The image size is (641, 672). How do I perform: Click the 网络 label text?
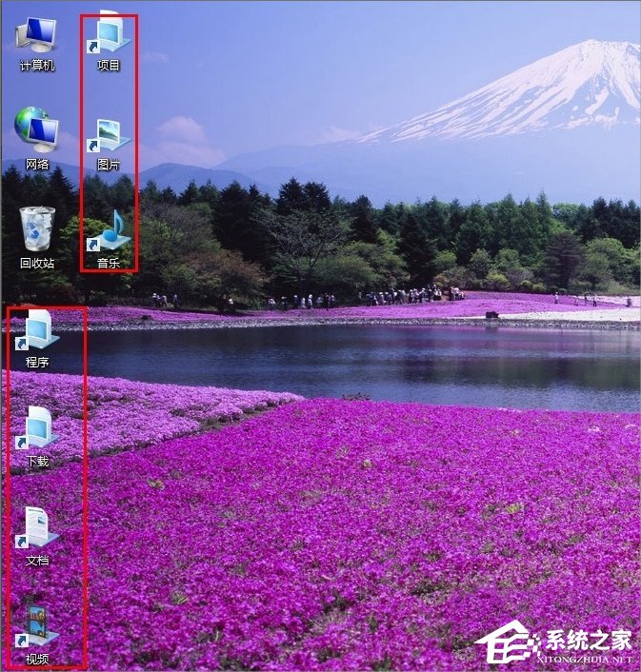click(x=37, y=164)
